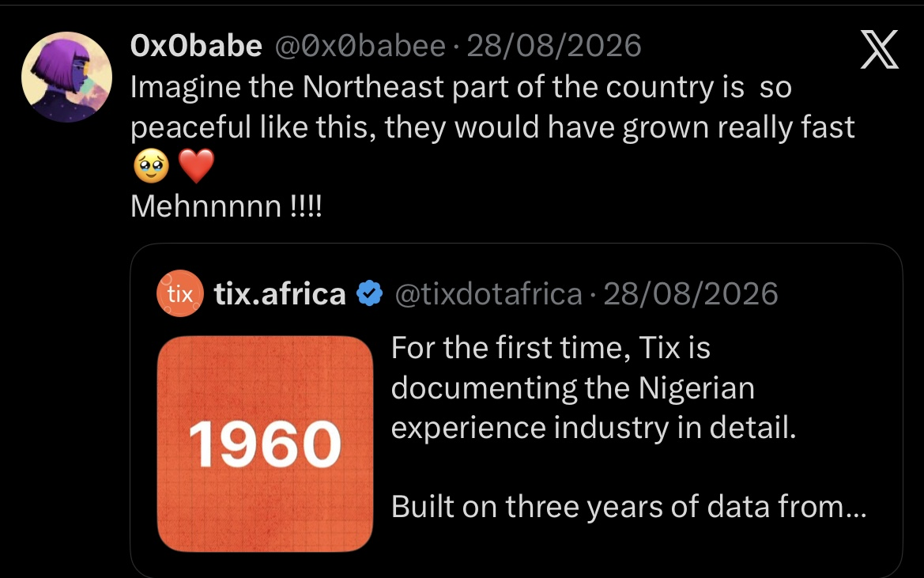Screen dimensions: 924x578
Task: Open the X logo in the corner
Action: [x=879, y=50]
